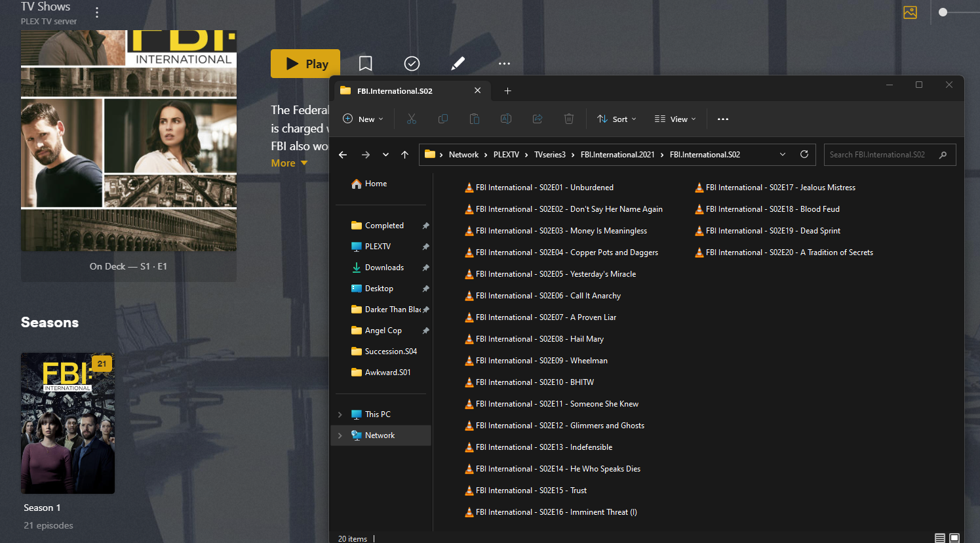Select file S02E20 - A Tradition of Secrets
980x543 pixels.
pyautogui.click(x=784, y=252)
